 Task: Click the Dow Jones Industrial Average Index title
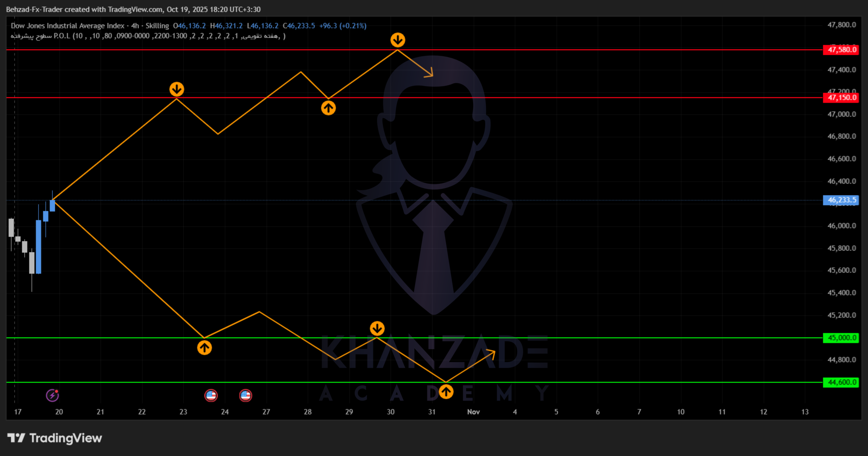coord(67,26)
